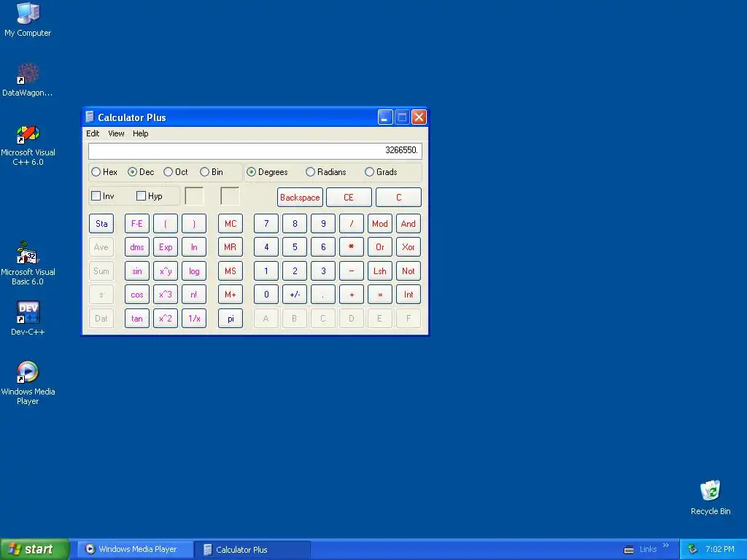Screen dimensions: 747x560
Task: Click the keyboard icon beside Links
Action: click(x=629, y=550)
